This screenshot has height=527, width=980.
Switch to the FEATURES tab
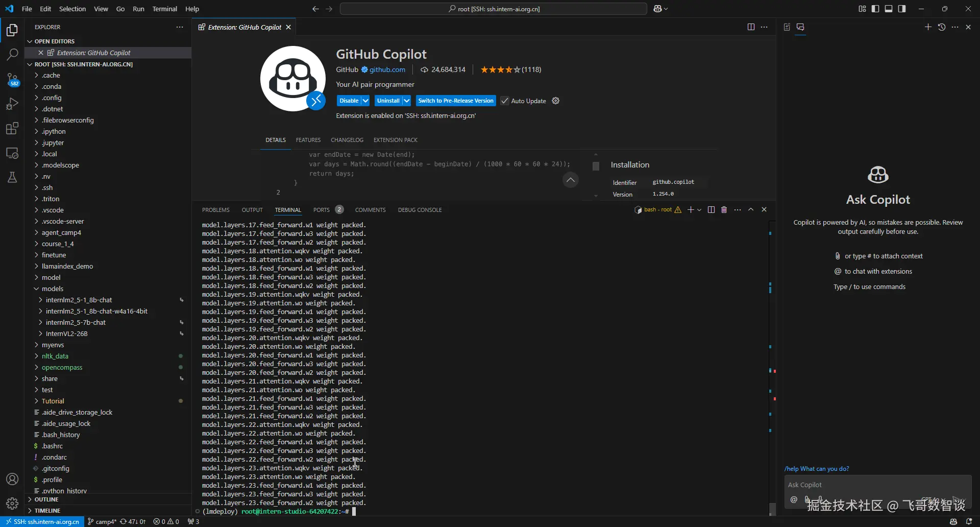coord(308,140)
